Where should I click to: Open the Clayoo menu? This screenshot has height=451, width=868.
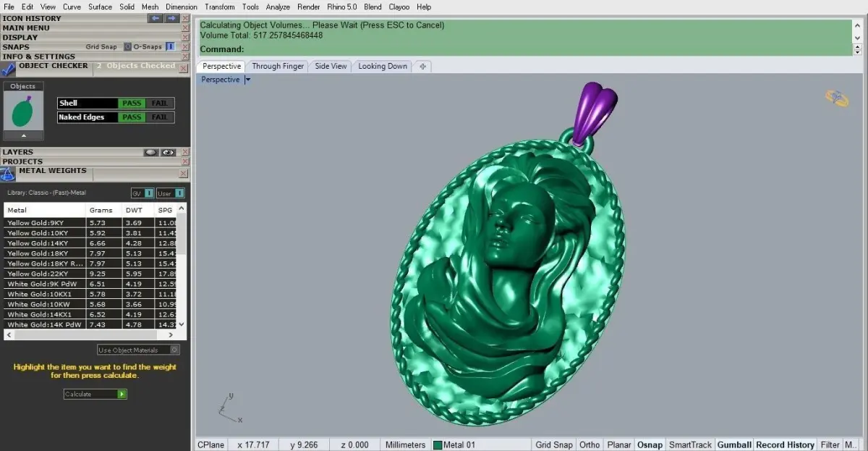[x=399, y=7]
